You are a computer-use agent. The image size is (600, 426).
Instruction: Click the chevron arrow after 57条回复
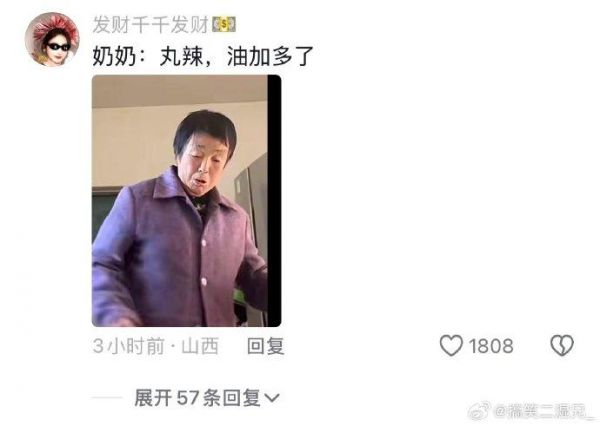pos(272,398)
